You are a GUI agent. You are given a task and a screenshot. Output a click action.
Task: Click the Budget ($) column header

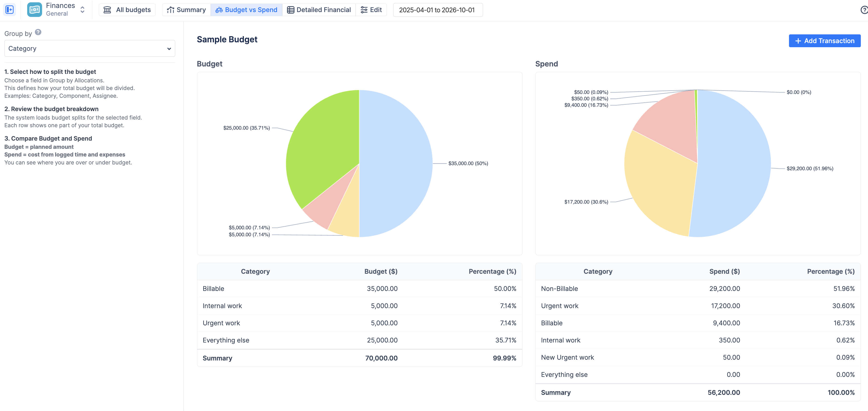pyautogui.click(x=381, y=271)
